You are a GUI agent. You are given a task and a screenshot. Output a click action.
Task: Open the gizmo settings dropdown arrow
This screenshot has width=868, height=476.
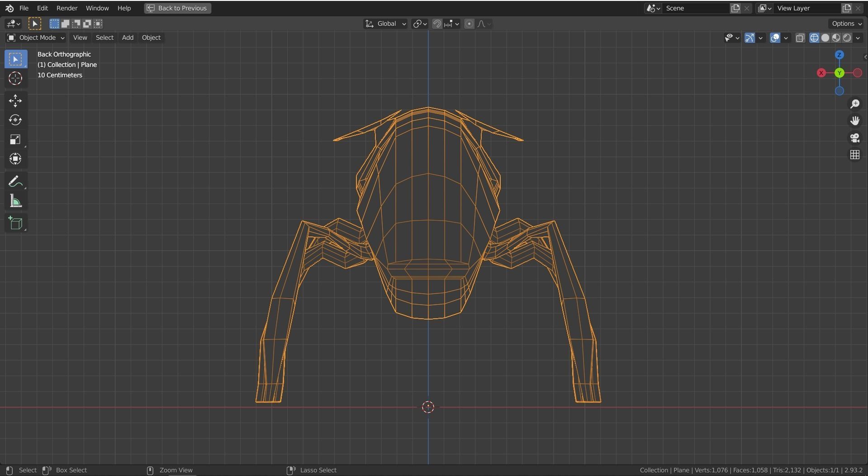[x=760, y=38]
